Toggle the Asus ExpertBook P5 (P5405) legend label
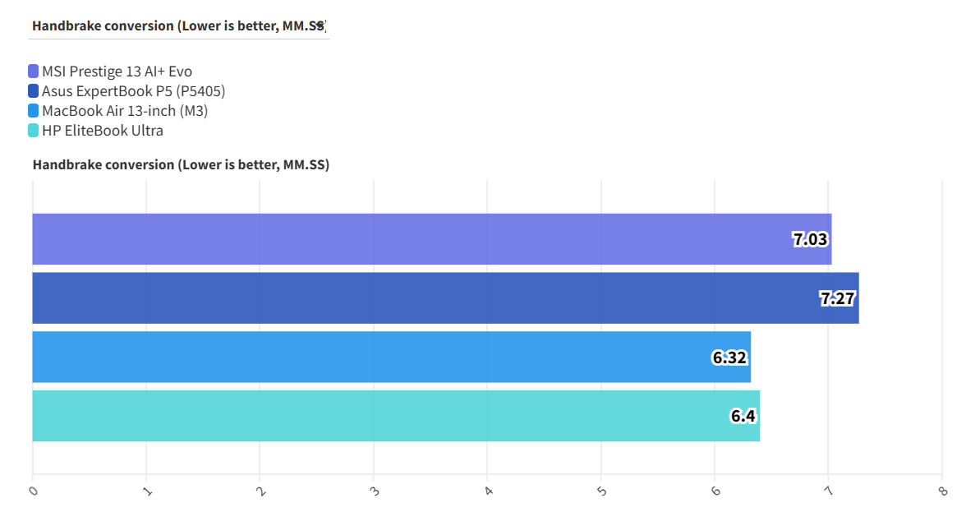 tap(133, 91)
